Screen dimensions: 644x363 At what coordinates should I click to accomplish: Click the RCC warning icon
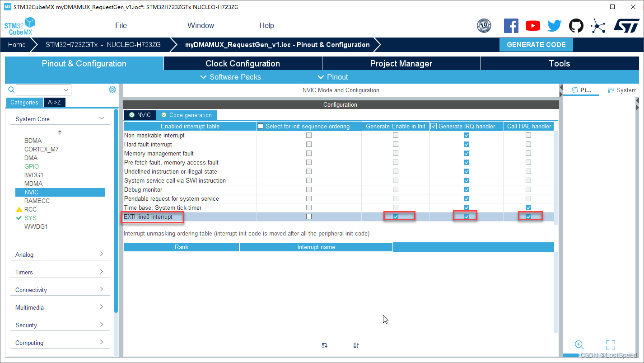[x=19, y=210]
